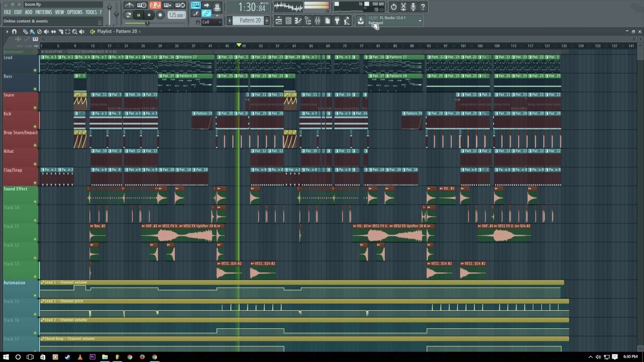Open the PATTERNS menu
The image size is (644, 362).
tap(43, 12)
